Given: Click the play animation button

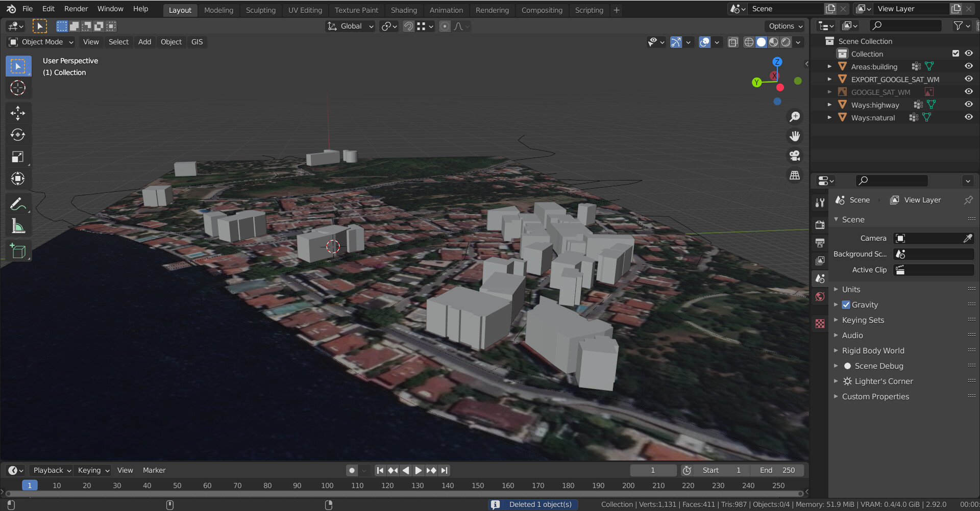Looking at the screenshot, I should (x=419, y=471).
